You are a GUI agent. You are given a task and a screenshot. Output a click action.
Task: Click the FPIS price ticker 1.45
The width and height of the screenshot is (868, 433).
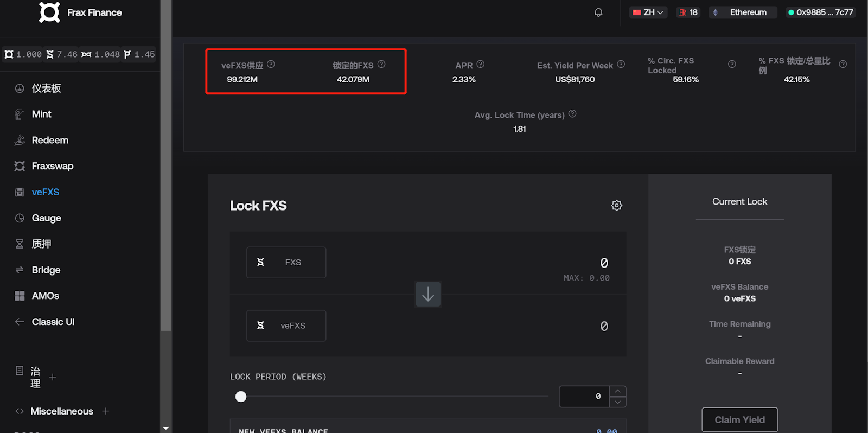coord(139,54)
